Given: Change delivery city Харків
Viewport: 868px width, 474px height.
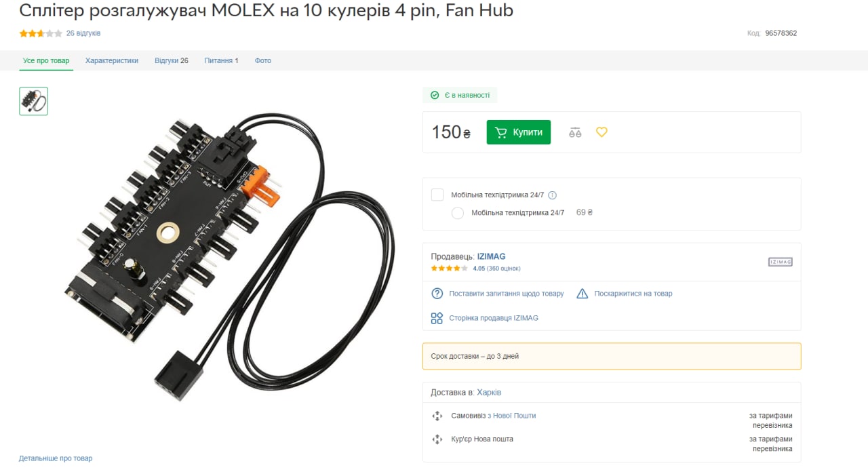Looking at the screenshot, I should coord(489,393).
